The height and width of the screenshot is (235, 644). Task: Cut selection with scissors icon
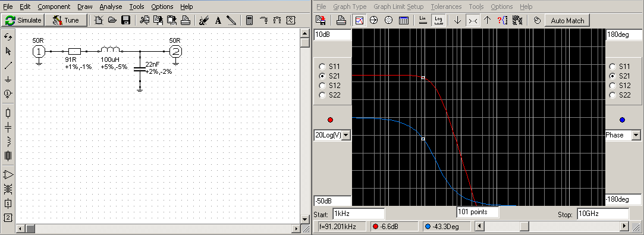(144, 20)
